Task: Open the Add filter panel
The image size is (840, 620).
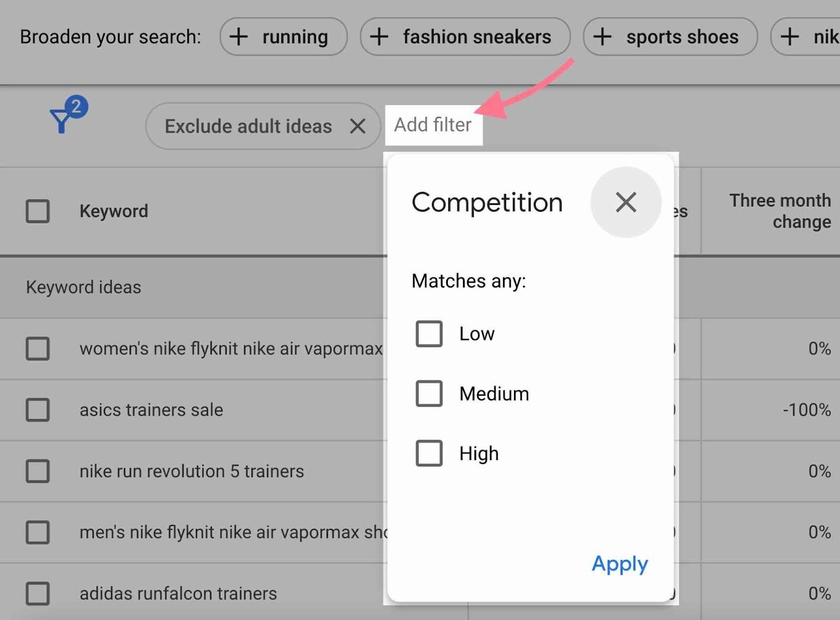Action: [433, 125]
